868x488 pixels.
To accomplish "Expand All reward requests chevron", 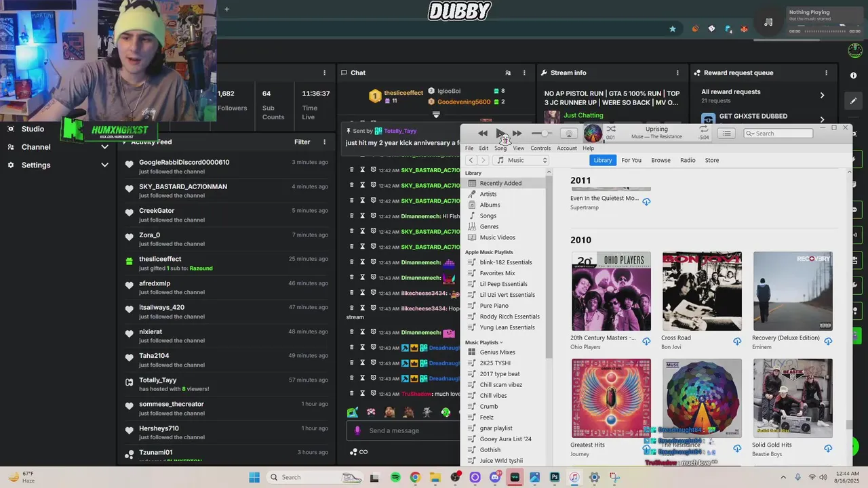I will pyautogui.click(x=822, y=96).
